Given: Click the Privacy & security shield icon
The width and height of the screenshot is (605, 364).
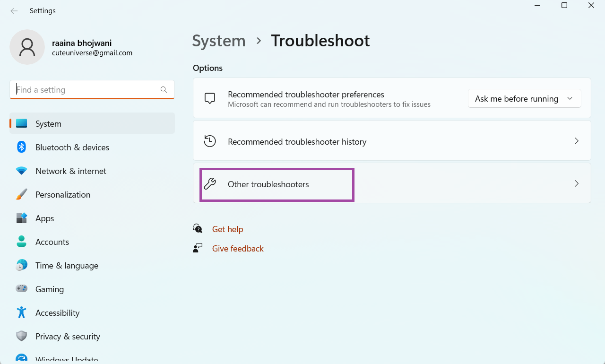Looking at the screenshot, I should 21,336.
